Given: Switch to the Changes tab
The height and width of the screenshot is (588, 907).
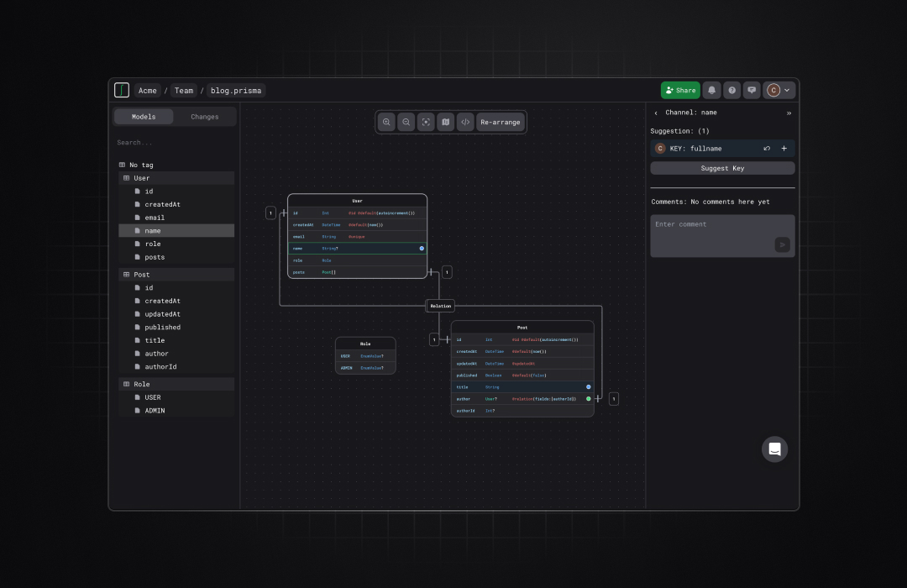Looking at the screenshot, I should pos(205,117).
